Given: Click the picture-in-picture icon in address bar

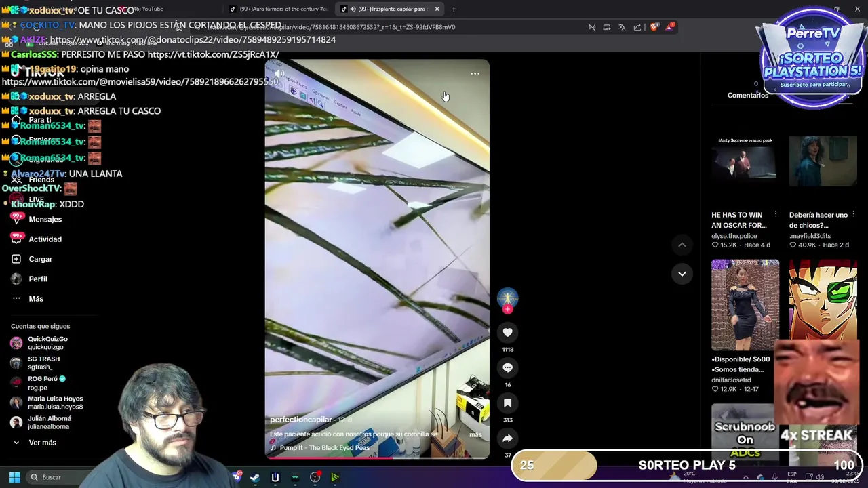Looking at the screenshot, I should click(607, 27).
